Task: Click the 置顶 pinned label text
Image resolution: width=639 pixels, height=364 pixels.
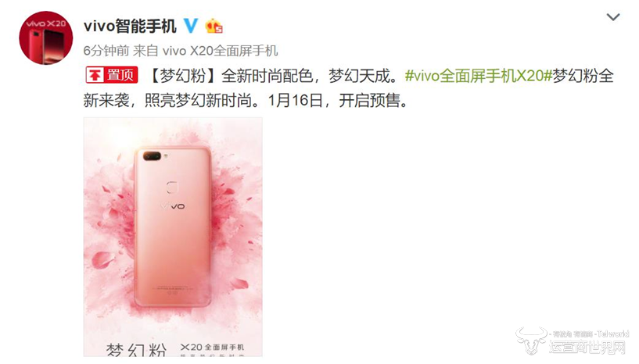Action: [x=120, y=75]
